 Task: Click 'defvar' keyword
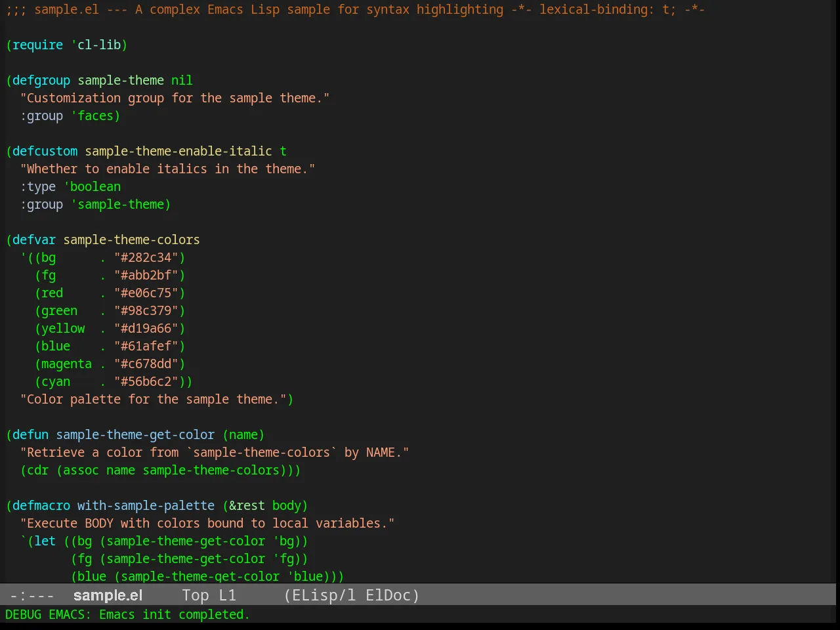pos(34,240)
